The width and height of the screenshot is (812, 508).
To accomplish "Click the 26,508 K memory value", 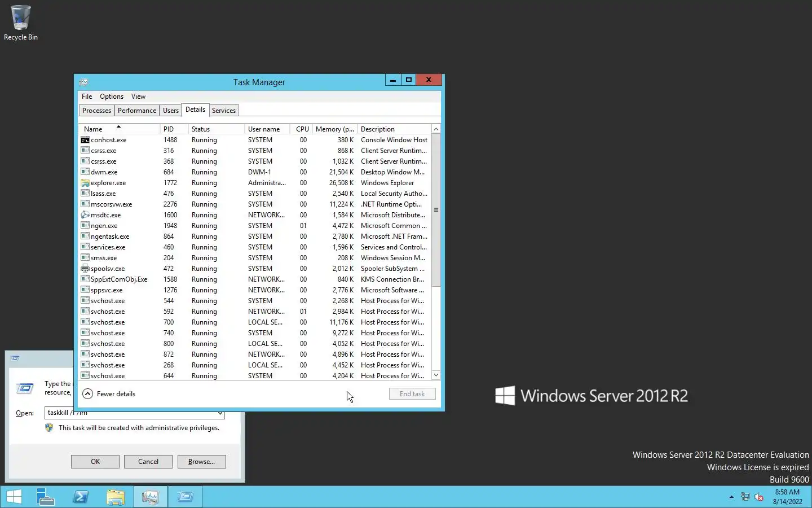I will [x=341, y=183].
